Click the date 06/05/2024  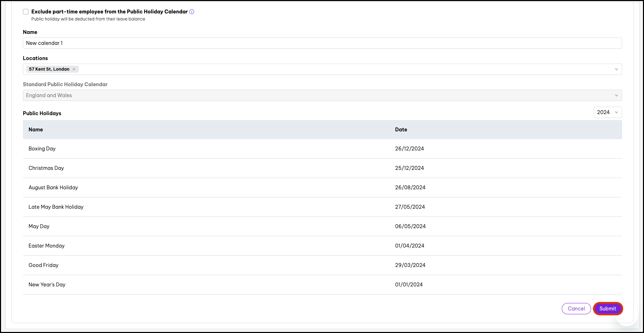410,226
